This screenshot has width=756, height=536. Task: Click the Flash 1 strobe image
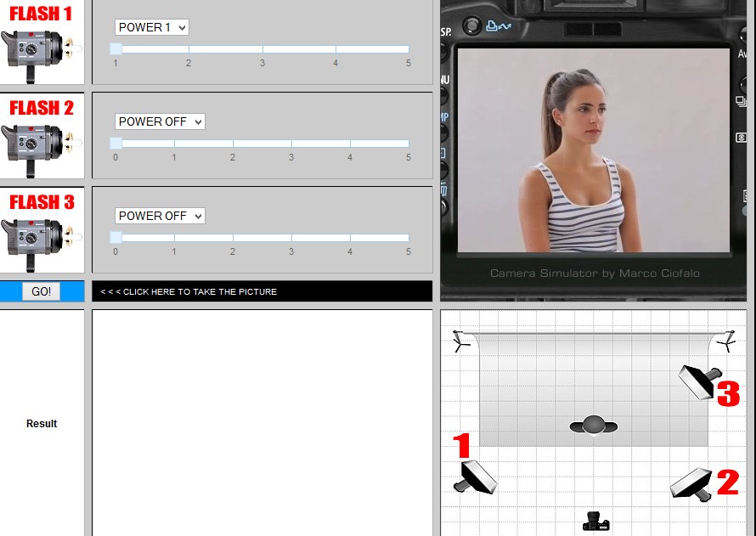41,54
